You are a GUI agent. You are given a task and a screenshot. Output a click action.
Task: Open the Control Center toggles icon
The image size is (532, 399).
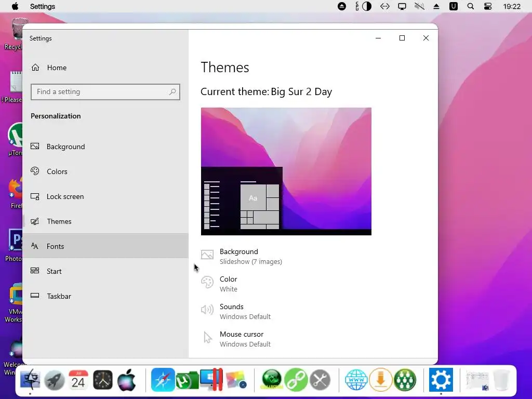tap(487, 6)
